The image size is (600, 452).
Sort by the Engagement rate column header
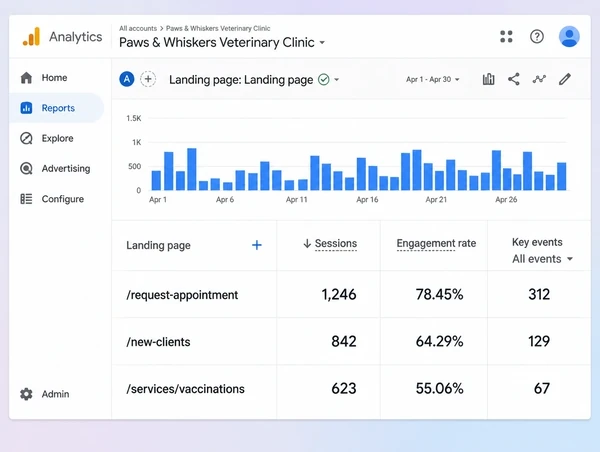pos(436,243)
